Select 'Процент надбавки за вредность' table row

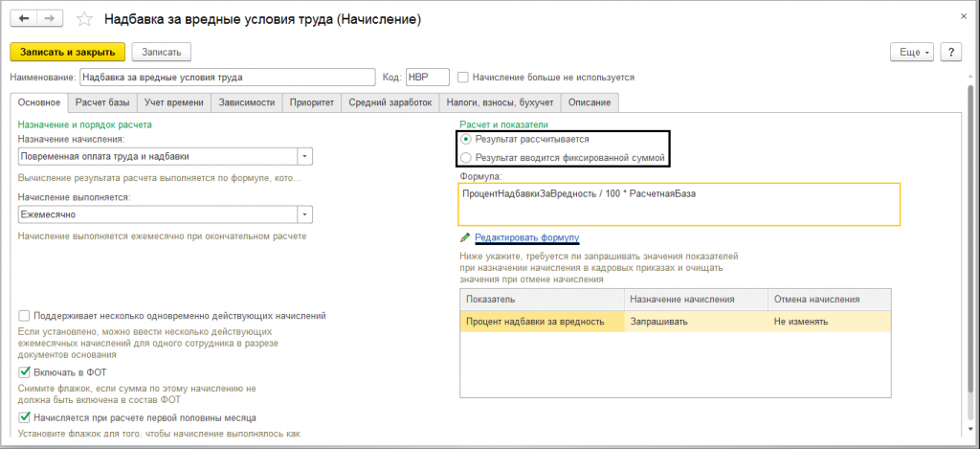tap(535, 322)
